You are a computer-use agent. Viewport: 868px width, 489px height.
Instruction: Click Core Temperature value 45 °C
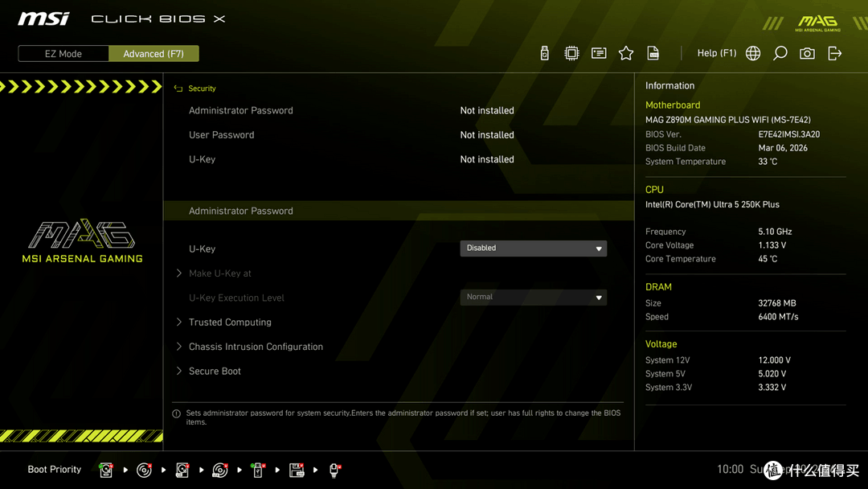tap(768, 259)
